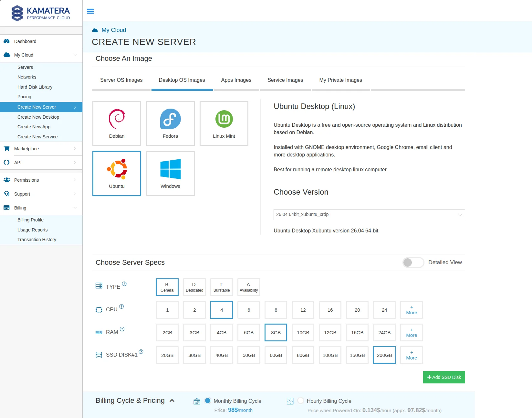This screenshot has width=532, height=418.
Task: Show more RAM options
Action: (x=412, y=332)
